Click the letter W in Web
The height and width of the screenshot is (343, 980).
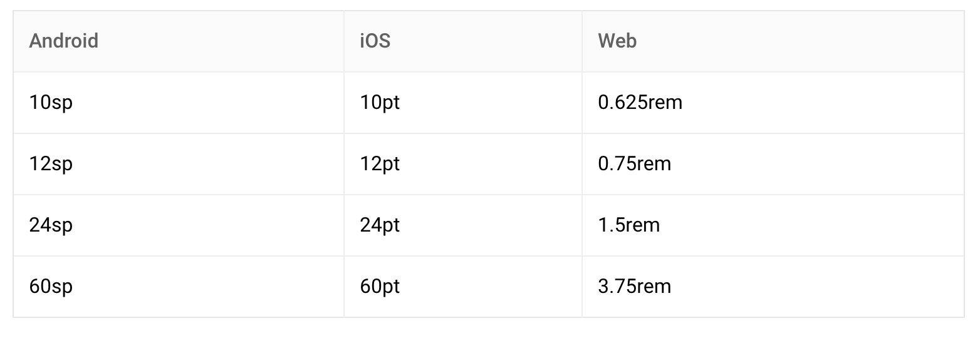(607, 41)
